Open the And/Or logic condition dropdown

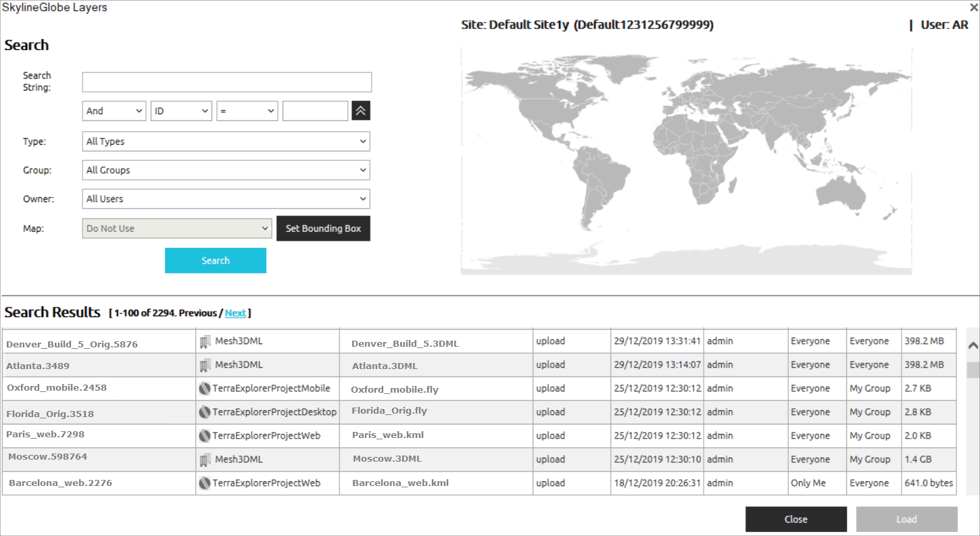(x=114, y=110)
